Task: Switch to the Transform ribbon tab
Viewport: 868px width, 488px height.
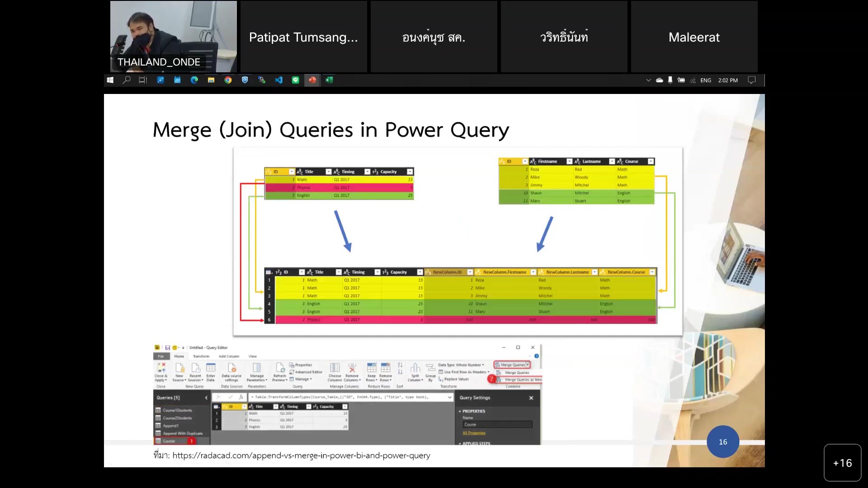Action: 201,356
